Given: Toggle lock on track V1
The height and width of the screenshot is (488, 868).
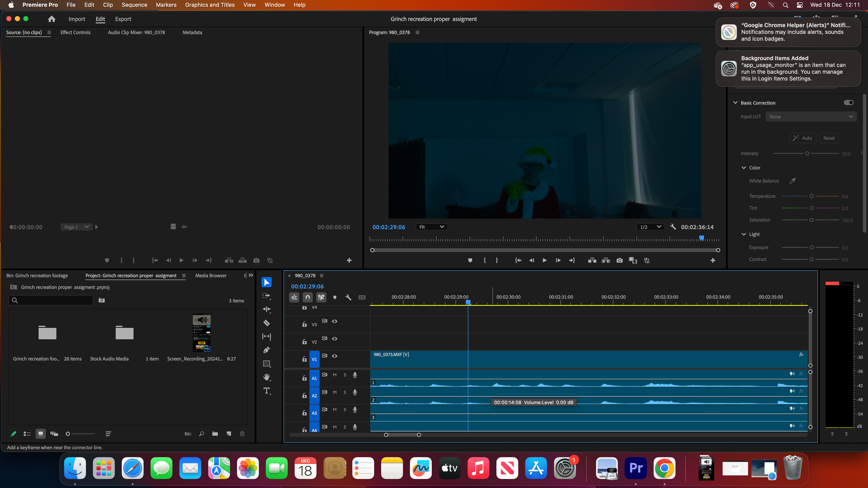Looking at the screenshot, I should coord(304,359).
